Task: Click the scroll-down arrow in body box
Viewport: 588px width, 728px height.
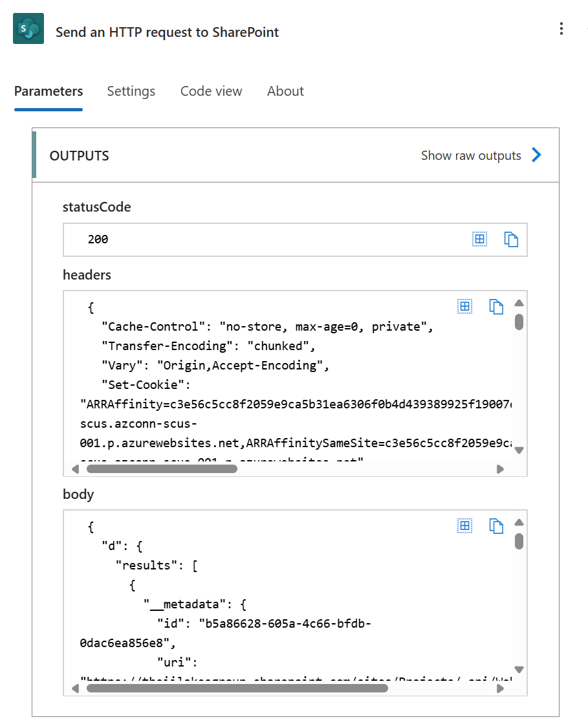Action: click(519, 671)
